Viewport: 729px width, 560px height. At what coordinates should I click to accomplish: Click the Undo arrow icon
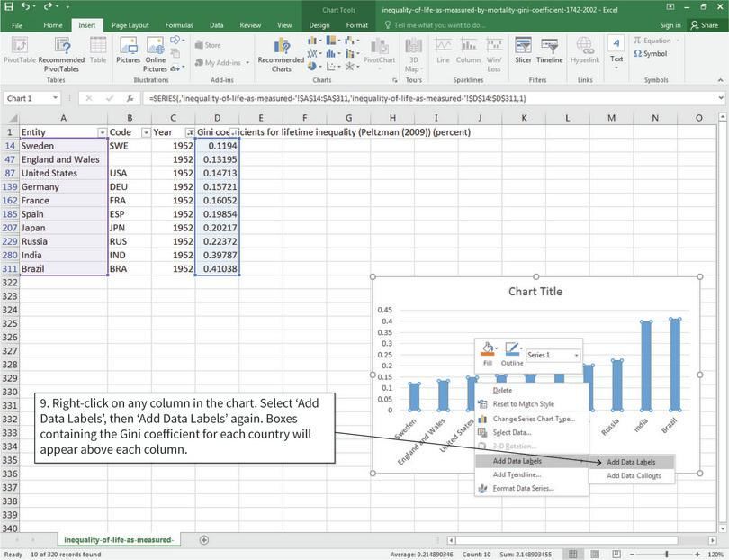(x=26, y=7)
